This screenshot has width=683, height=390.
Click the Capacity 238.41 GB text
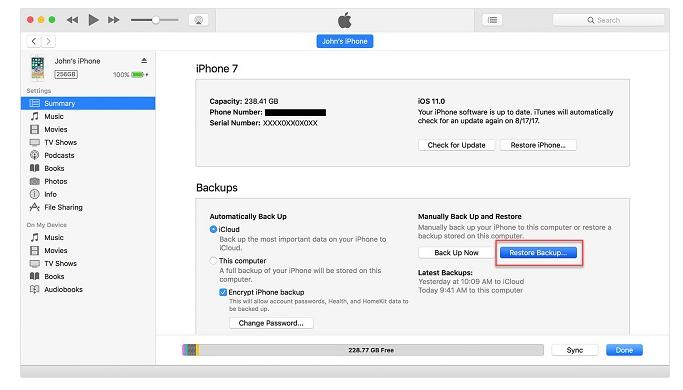click(x=244, y=101)
